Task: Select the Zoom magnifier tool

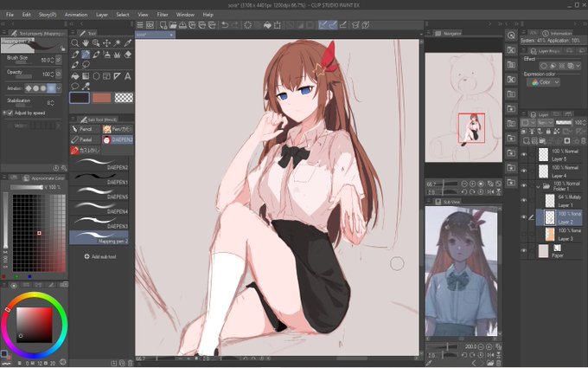Action: (75, 43)
